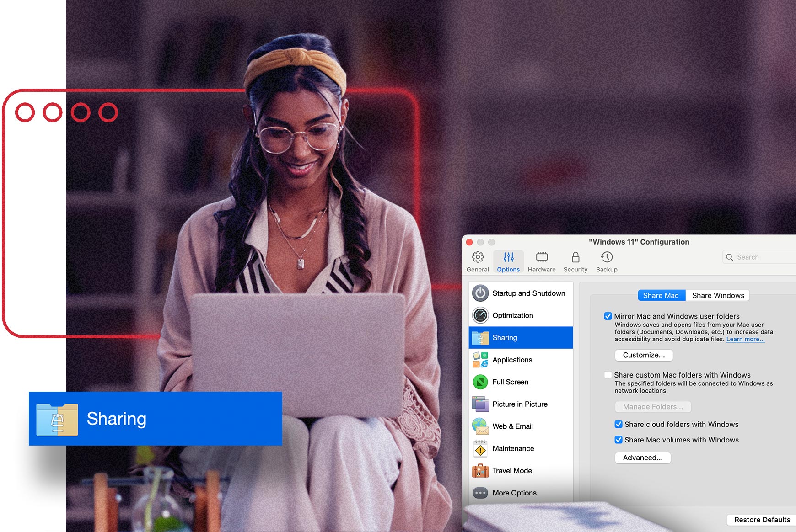Select the Applications icon in sidebar

point(480,360)
